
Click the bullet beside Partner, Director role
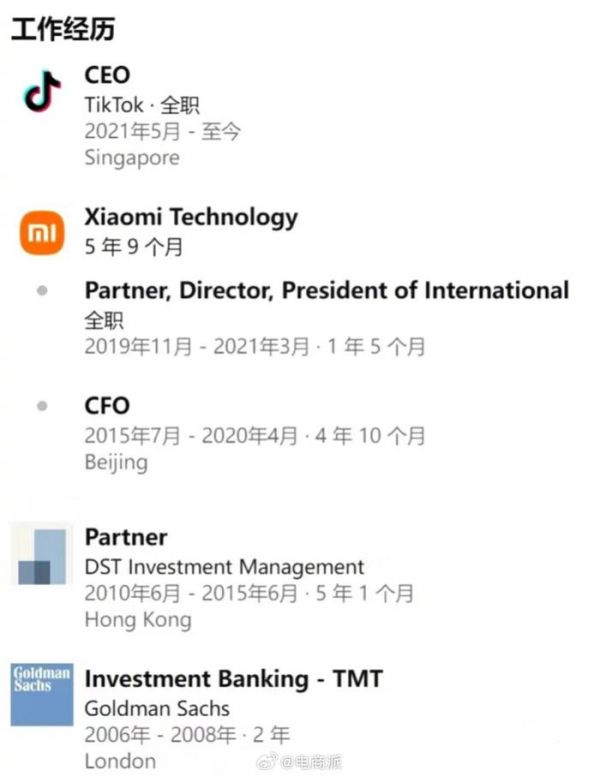pos(42,291)
